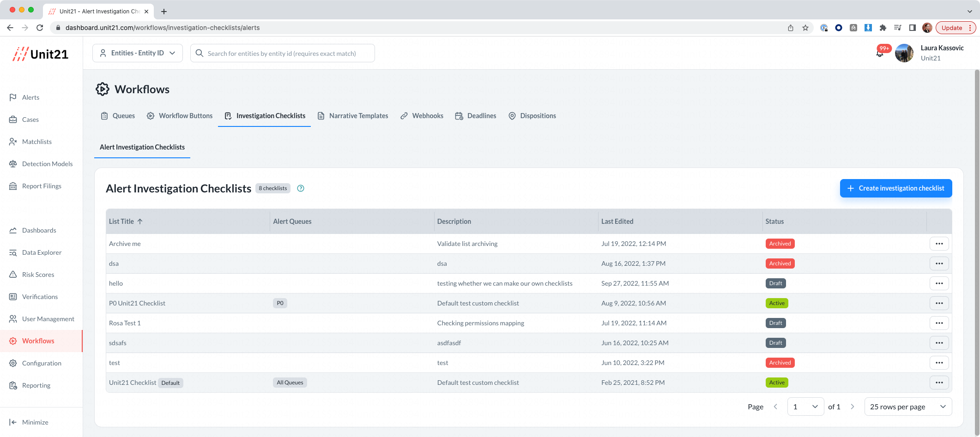Viewport: 980px width, 437px height.
Task: Switch to Narrative Templates tab
Action: (x=353, y=116)
